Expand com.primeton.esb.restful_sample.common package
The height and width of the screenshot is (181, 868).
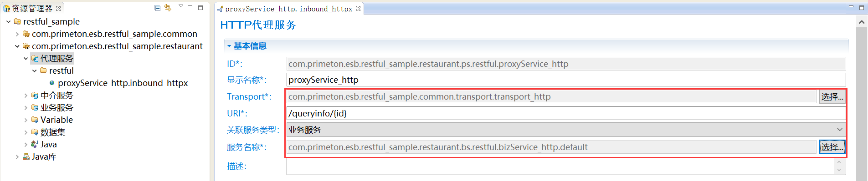17,34
